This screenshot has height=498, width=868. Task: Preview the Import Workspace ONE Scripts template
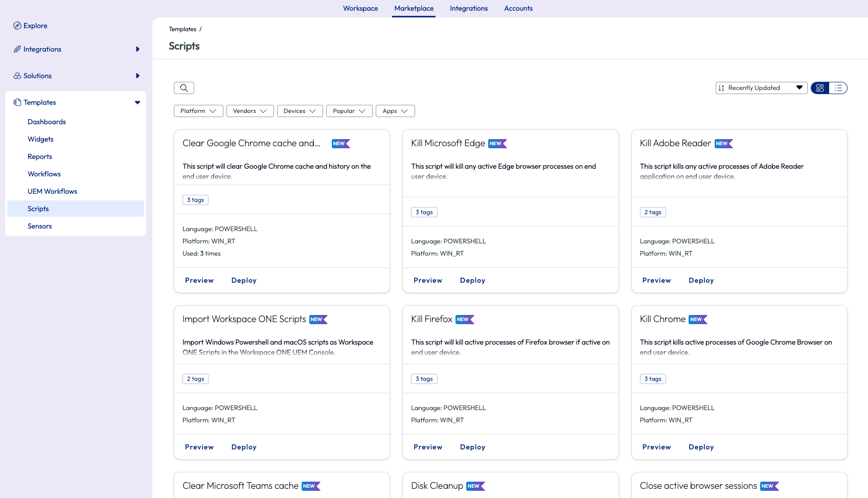199,447
